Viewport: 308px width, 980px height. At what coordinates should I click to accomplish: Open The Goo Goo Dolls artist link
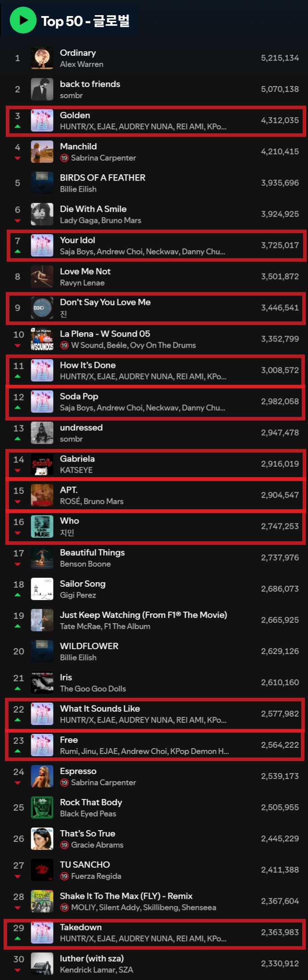93,689
